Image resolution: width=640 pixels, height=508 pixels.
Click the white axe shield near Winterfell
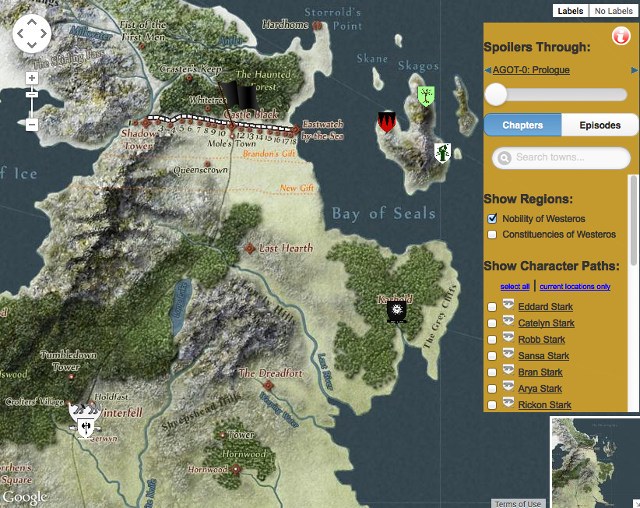click(86, 428)
